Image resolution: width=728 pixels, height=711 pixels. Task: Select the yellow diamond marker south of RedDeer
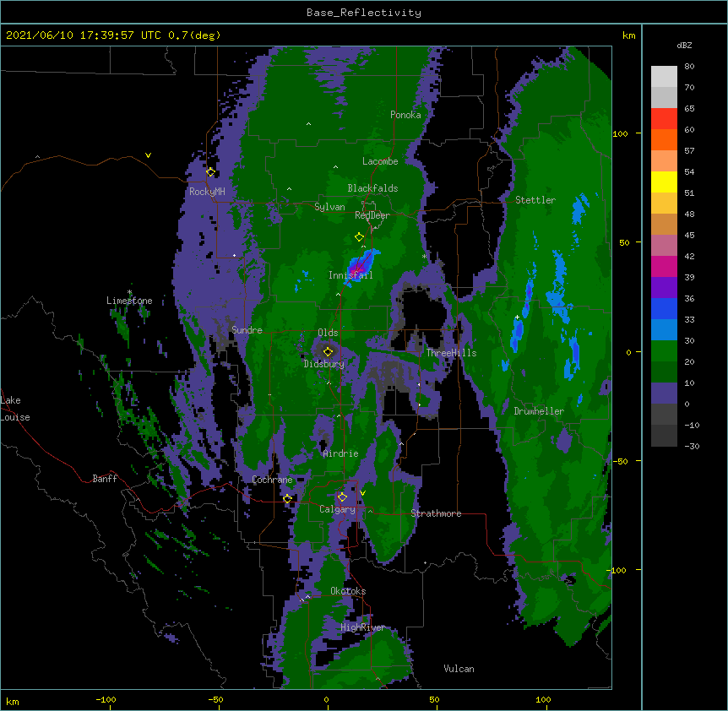tap(359, 237)
